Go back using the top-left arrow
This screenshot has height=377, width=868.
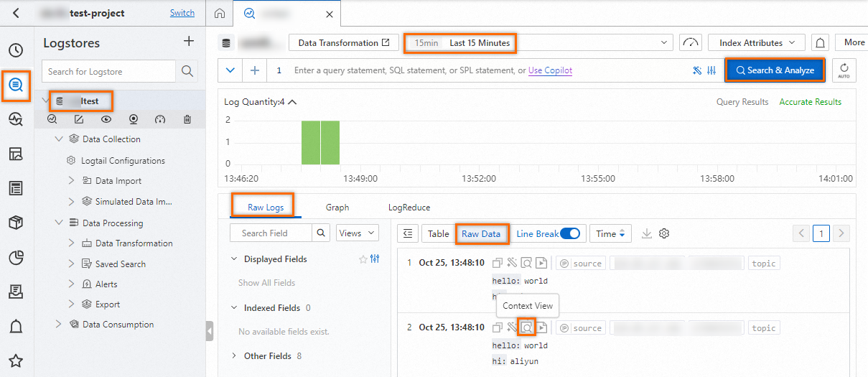(x=16, y=13)
